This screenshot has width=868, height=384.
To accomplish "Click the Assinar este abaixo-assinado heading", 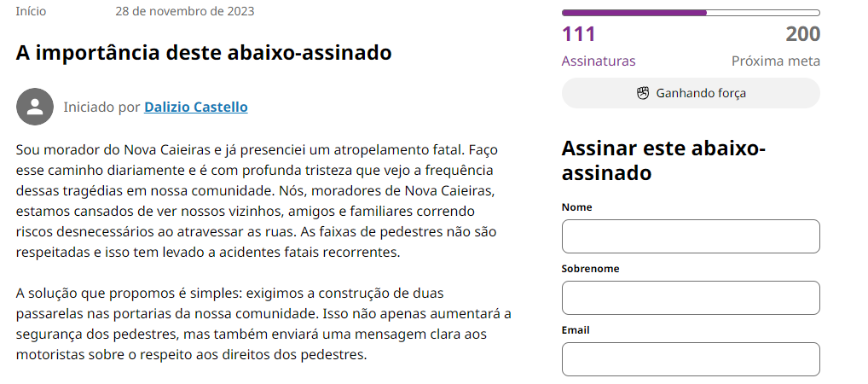I will 663,160.
